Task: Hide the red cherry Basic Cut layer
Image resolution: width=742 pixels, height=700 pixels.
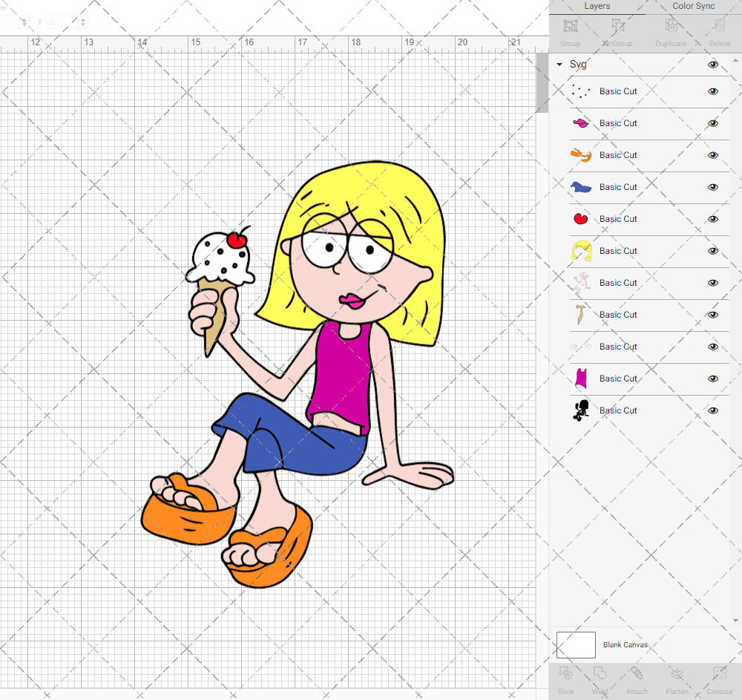Action: 712,219
